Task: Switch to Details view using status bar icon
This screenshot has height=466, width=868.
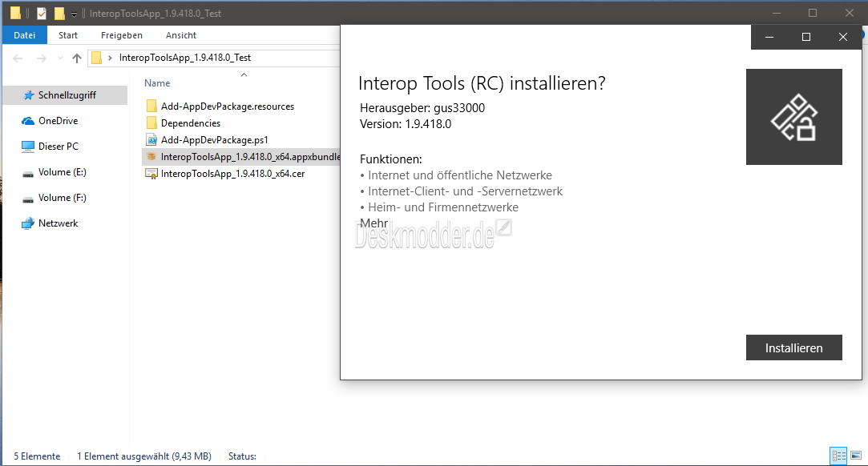Action: (x=838, y=456)
